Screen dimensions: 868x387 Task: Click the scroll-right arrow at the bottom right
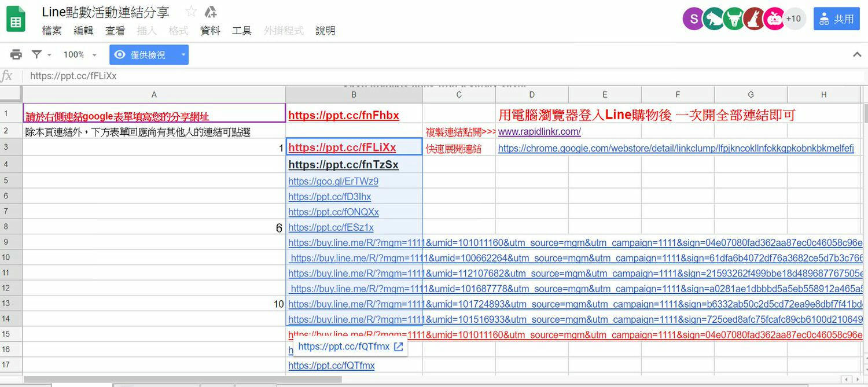coord(859,379)
